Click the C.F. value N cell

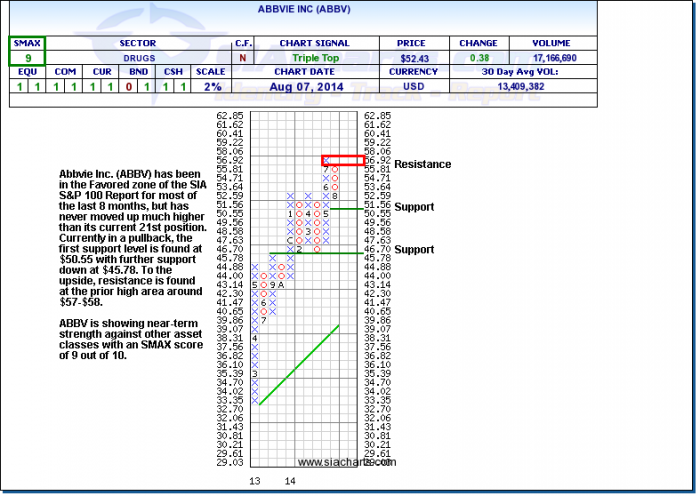[243, 58]
